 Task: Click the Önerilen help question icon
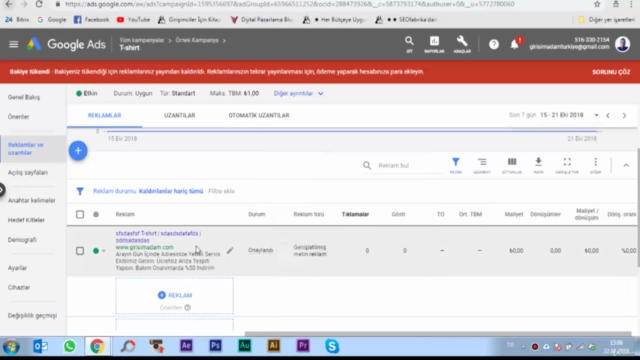[187, 307]
